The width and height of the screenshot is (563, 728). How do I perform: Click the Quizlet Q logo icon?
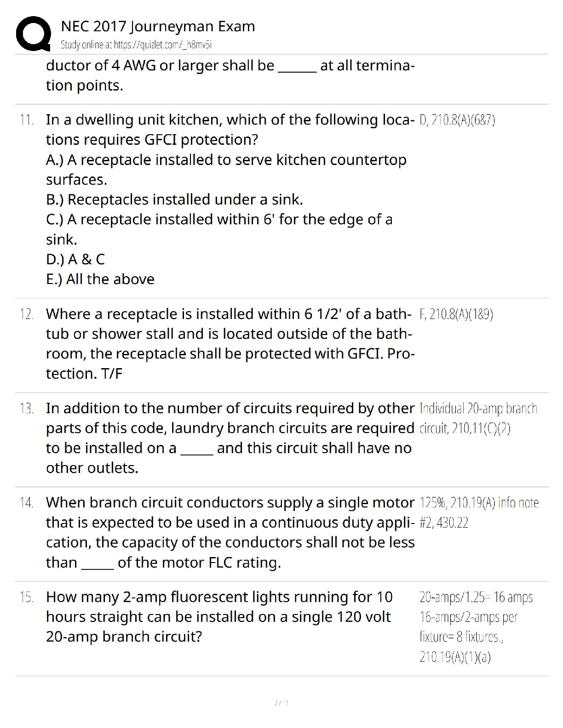coord(33,33)
